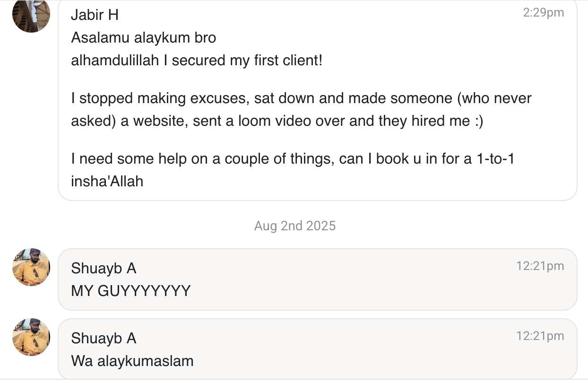The width and height of the screenshot is (588, 383).
Task: Click the word 'insha'Allah'
Action: click(107, 181)
